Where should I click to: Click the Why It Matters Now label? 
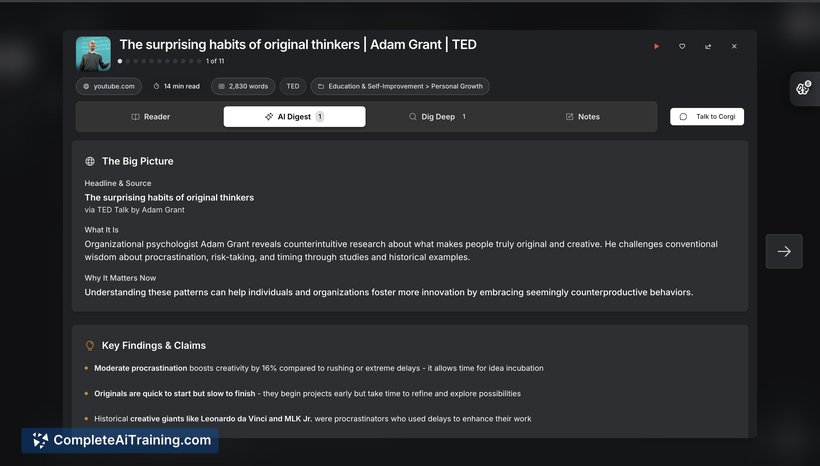click(120, 278)
